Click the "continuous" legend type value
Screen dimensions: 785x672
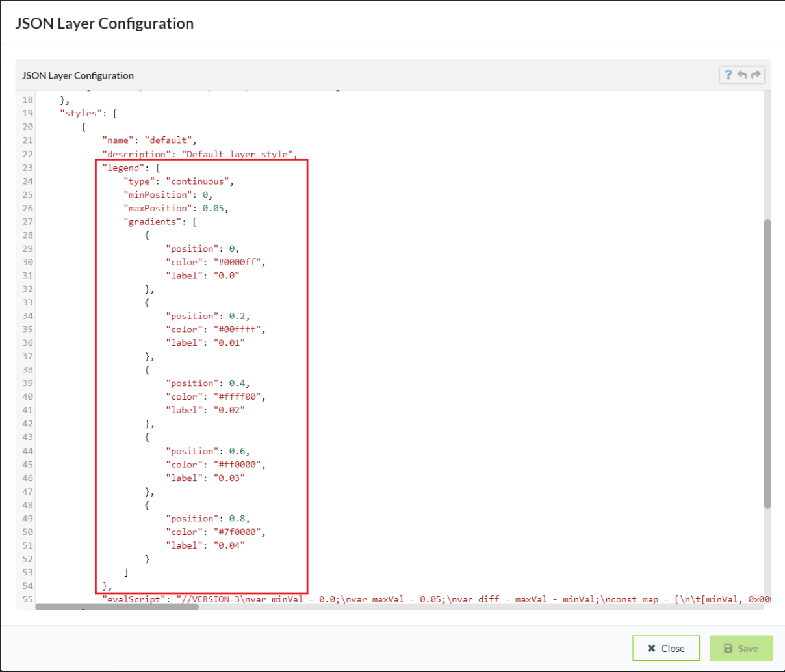tap(198, 181)
